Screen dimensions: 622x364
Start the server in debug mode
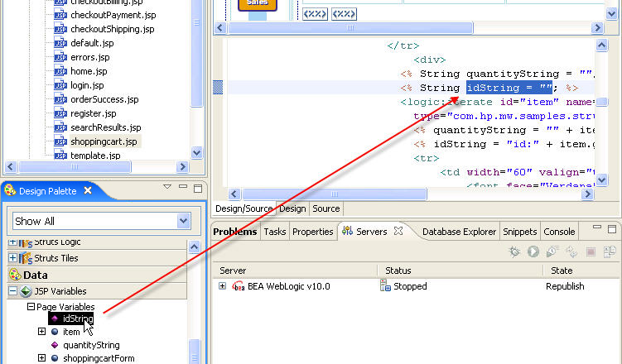click(x=514, y=251)
